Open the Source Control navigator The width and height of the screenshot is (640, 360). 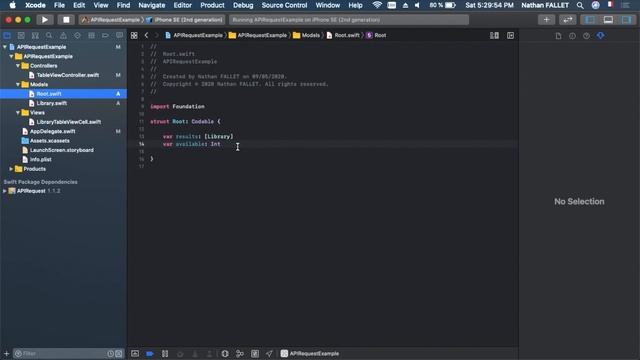(x=21, y=36)
